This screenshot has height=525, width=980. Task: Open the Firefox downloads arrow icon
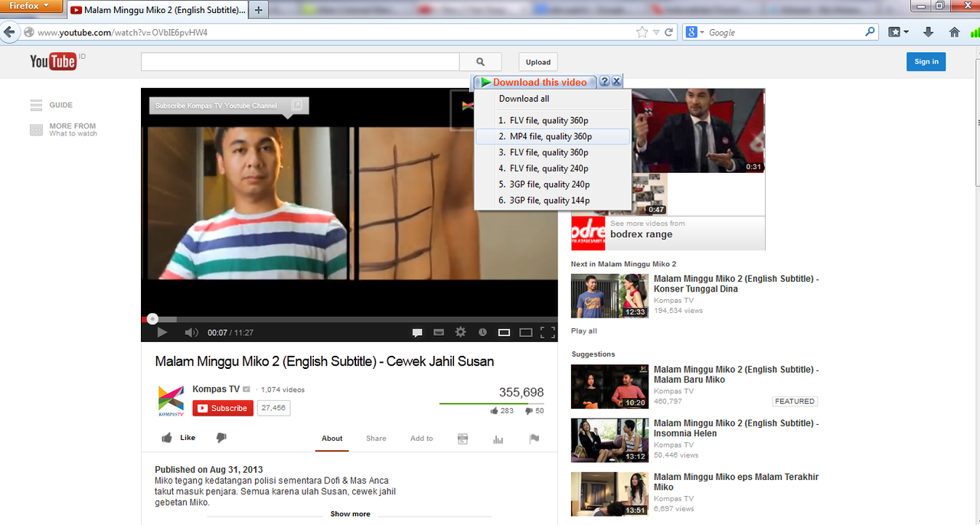929,32
